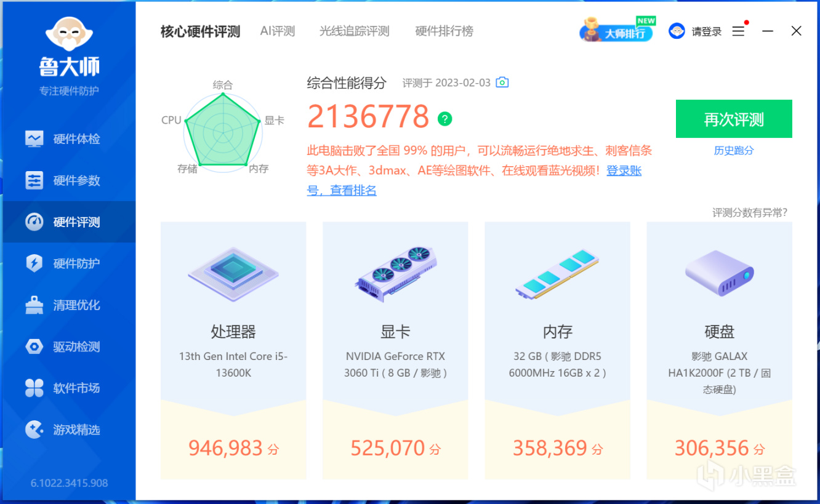Click the 显卡 graphics card thumbnail
This screenshot has width=820, height=504.
395,273
